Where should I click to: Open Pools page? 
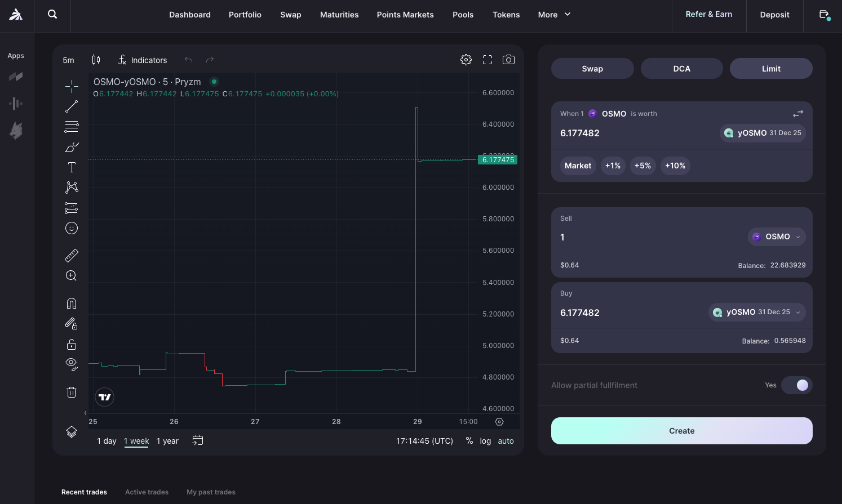pos(463,15)
